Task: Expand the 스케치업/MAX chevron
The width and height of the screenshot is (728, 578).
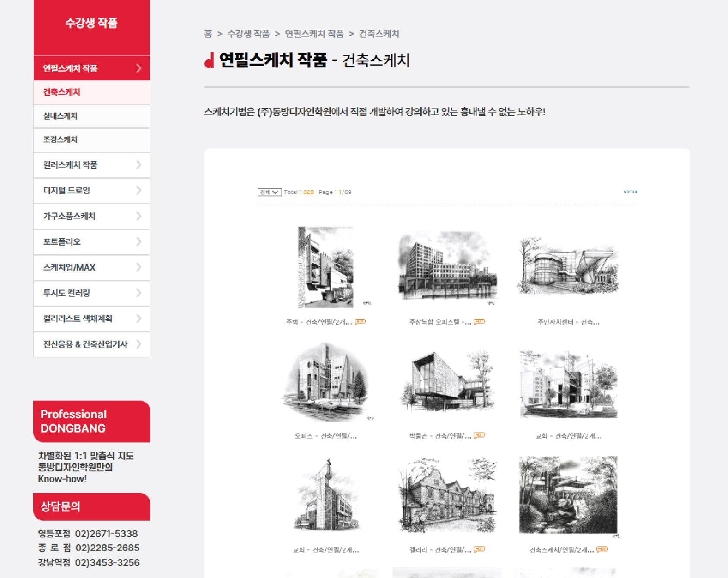Action: click(x=139, y=267)
